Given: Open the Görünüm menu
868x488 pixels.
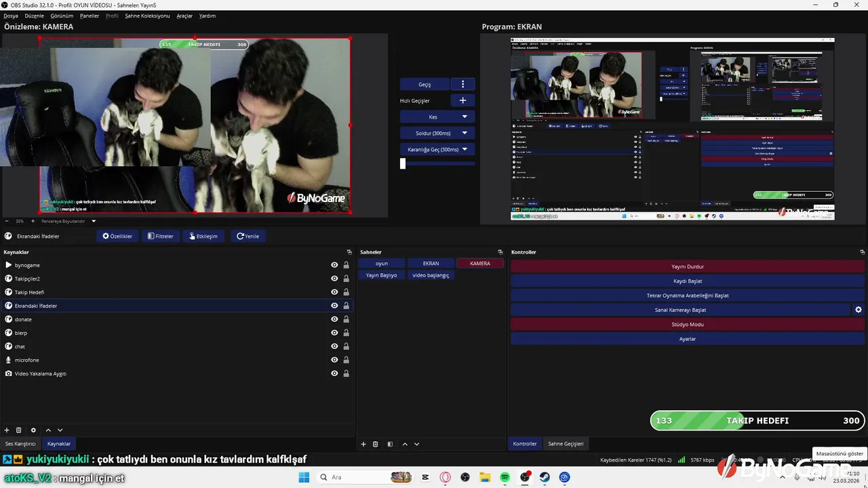Looking at the screenshot, I should coord(62,16).
